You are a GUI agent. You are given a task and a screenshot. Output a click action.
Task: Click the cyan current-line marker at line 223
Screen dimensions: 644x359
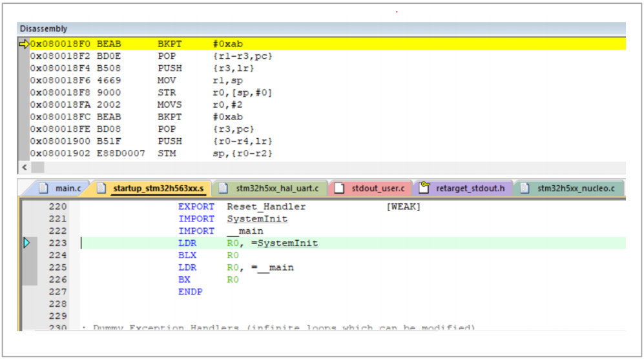26,243
